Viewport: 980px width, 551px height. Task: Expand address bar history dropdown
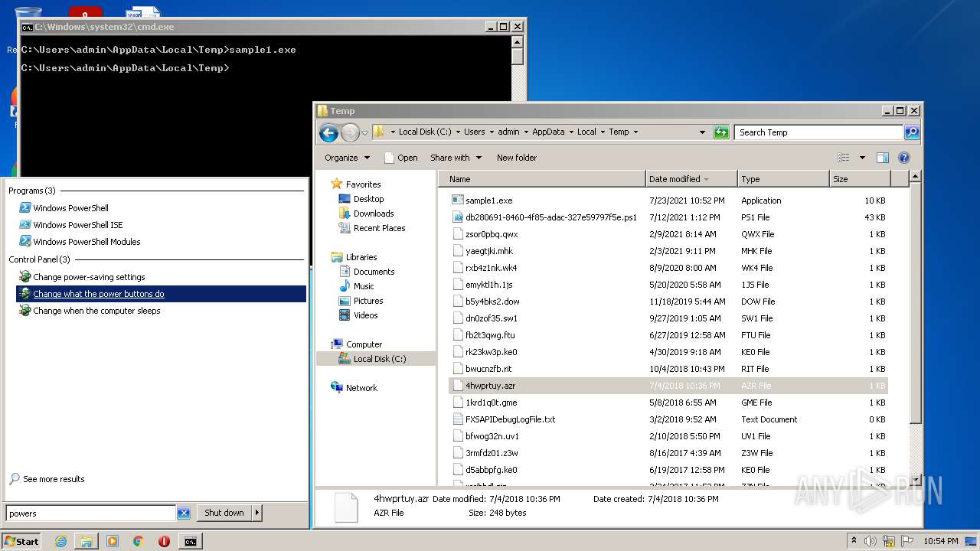click(702, 132)
